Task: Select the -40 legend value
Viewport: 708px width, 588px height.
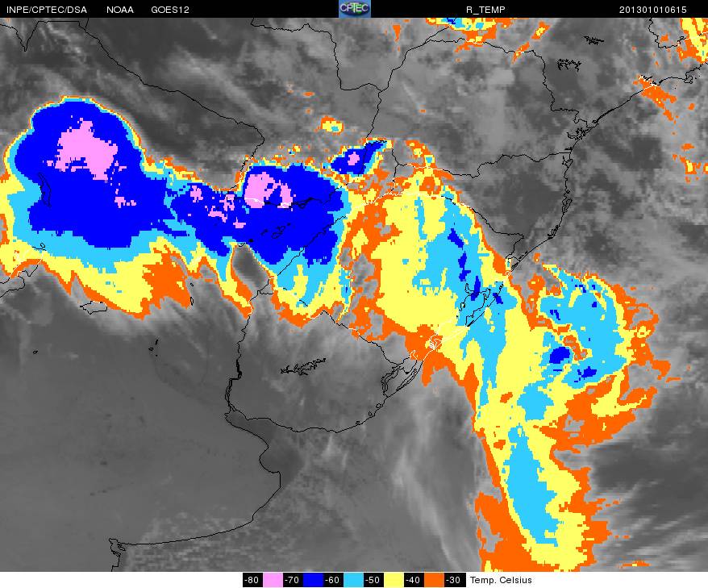Action: coord(413,580)
